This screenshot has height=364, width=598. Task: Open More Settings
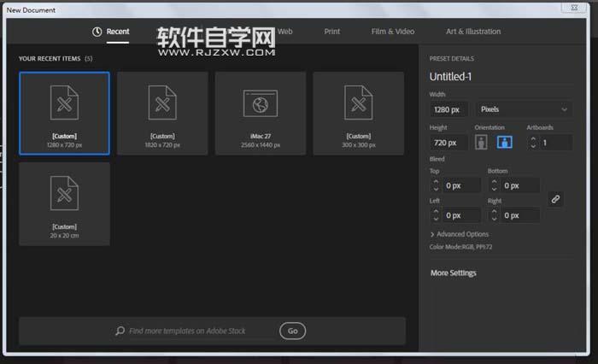(x=454, y=273)
